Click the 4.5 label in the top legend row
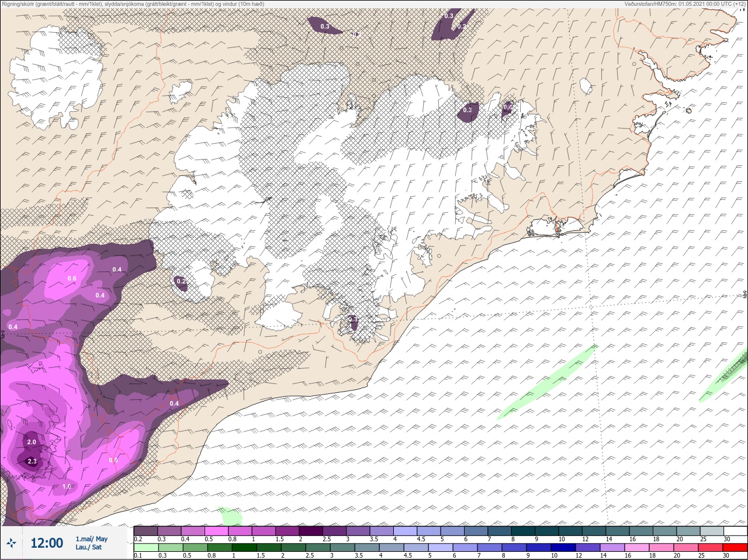This screenshot has height=560, width=748. click(421, 539)
